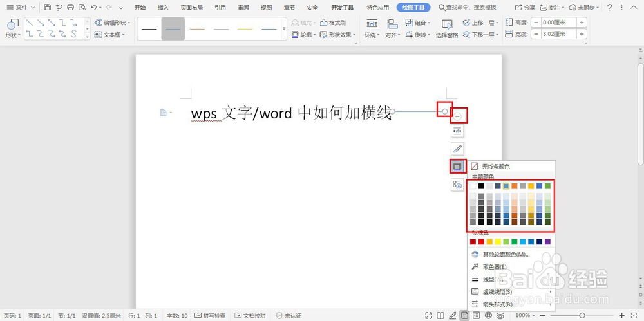Select the double-arrow line shape

click(x=52, y=23)
